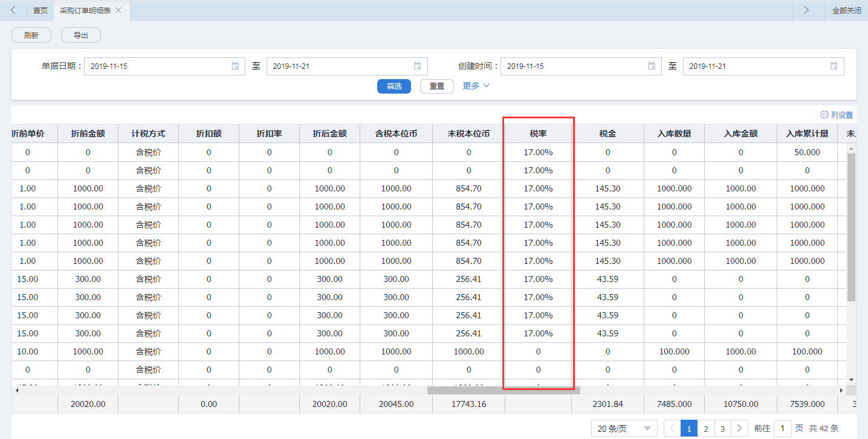Click the 折前金额 column header

(x=88, y=133)
